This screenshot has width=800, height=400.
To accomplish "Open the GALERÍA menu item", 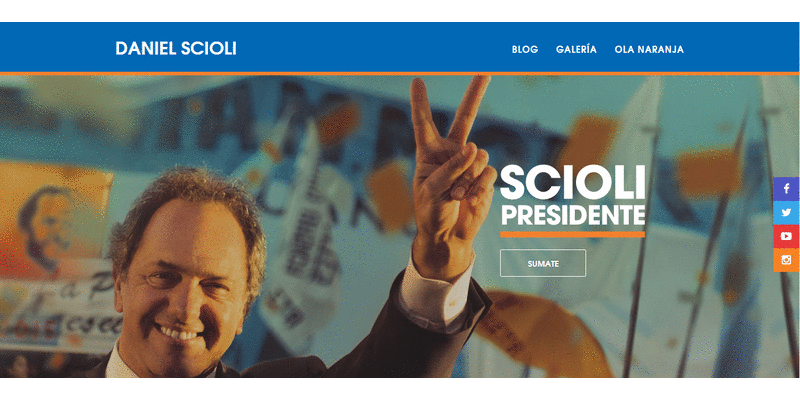I will tap(576, 49).
